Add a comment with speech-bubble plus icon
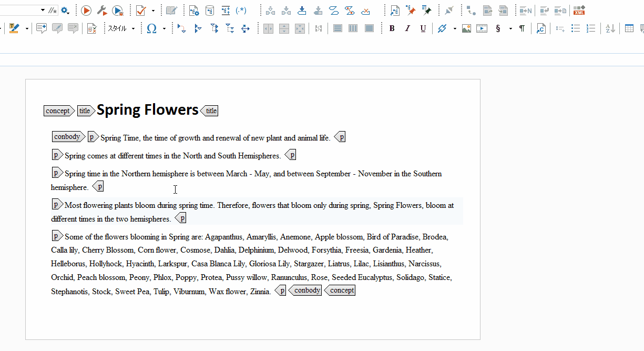 point(42,28)
